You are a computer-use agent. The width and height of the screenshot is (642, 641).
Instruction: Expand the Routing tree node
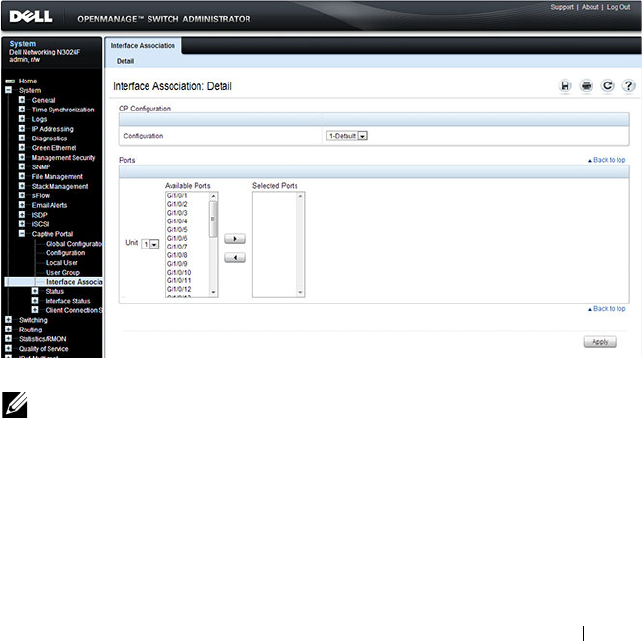click(x=8, y=329)
